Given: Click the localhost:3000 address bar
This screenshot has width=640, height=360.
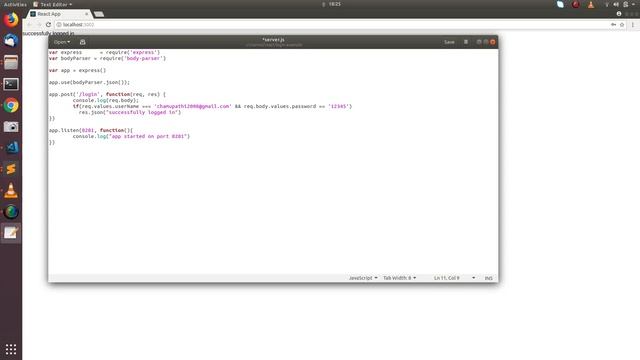Looking at the screenshot, I should coord(331,24).
